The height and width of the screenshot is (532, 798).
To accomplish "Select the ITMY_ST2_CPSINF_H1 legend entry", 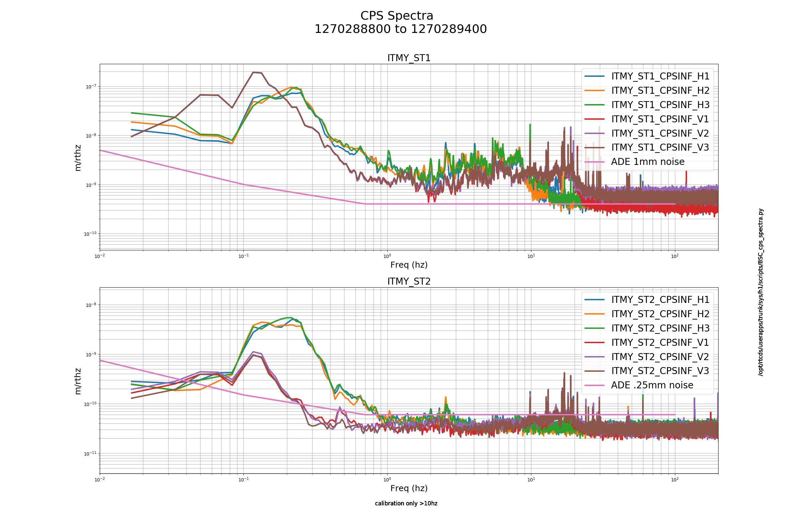I will tap(647, 300).
